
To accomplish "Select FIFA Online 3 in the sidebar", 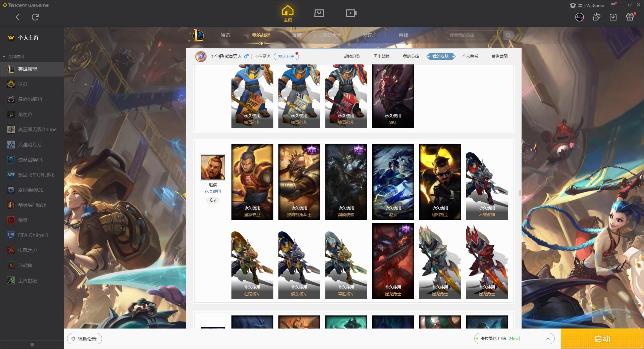I will 32,235.
